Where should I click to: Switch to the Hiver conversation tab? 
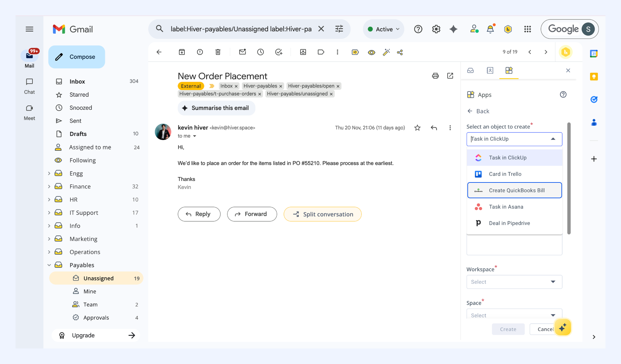470,71
